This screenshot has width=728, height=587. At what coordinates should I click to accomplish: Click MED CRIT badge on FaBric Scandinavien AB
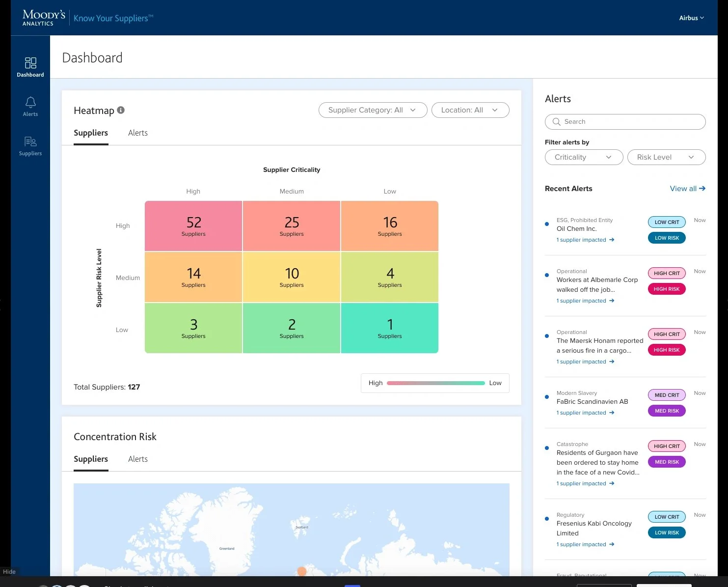[x=667, y=395]
